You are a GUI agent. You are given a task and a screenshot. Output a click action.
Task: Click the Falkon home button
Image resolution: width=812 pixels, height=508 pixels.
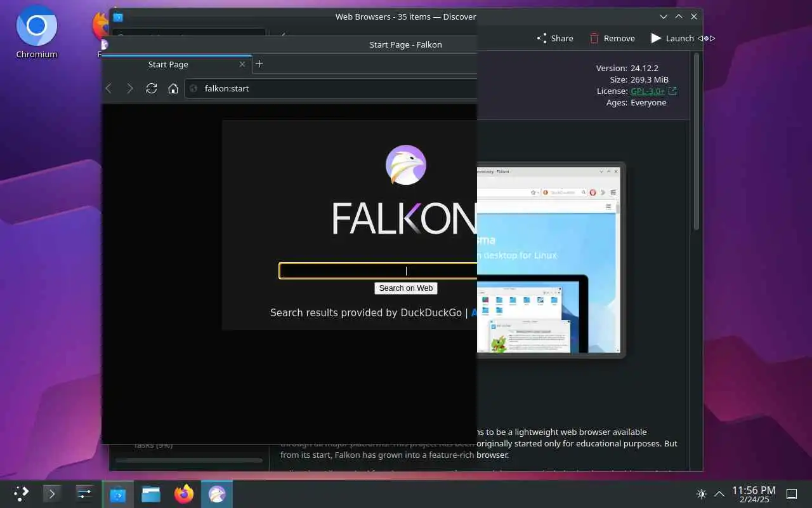pos(173,88)
